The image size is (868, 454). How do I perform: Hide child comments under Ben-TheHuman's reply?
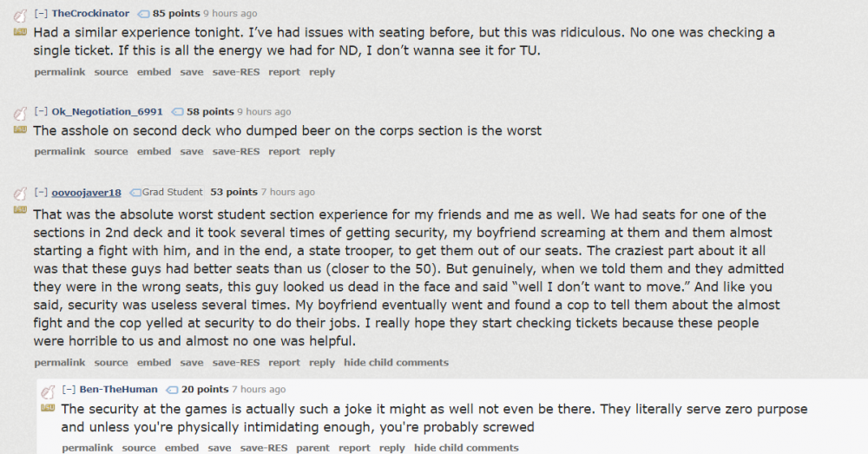point(466,448)
